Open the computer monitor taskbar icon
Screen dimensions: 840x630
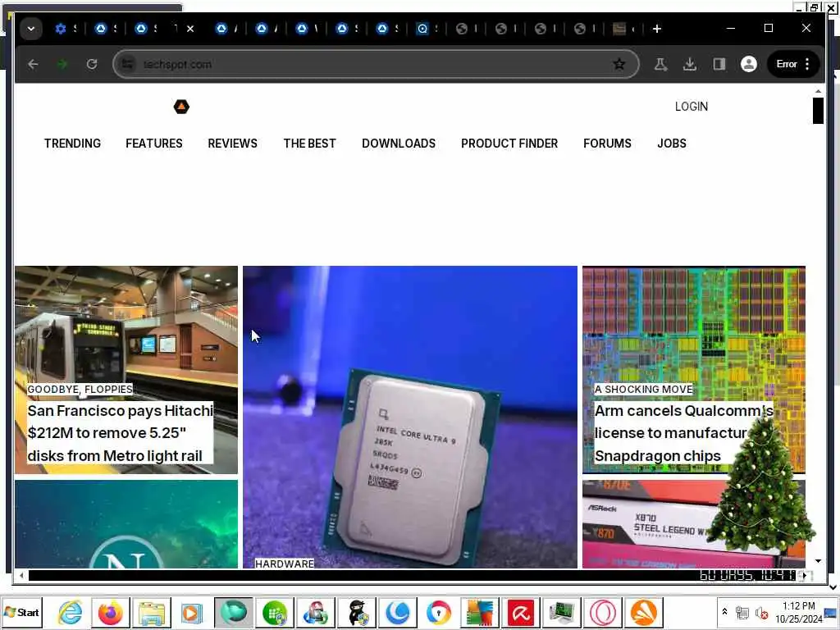tap(561, 612)
